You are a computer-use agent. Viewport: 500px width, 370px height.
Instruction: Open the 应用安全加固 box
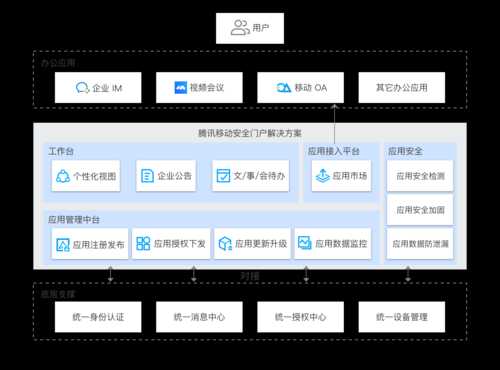420,210
